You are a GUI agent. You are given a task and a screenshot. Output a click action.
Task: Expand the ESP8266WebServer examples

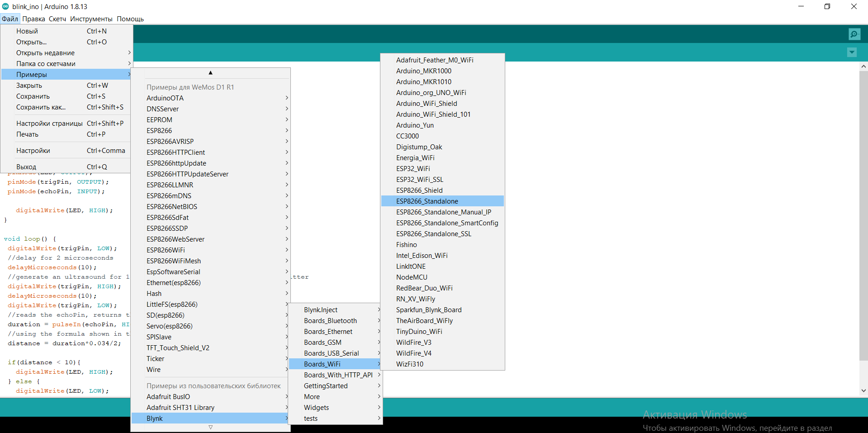[210, 239]
